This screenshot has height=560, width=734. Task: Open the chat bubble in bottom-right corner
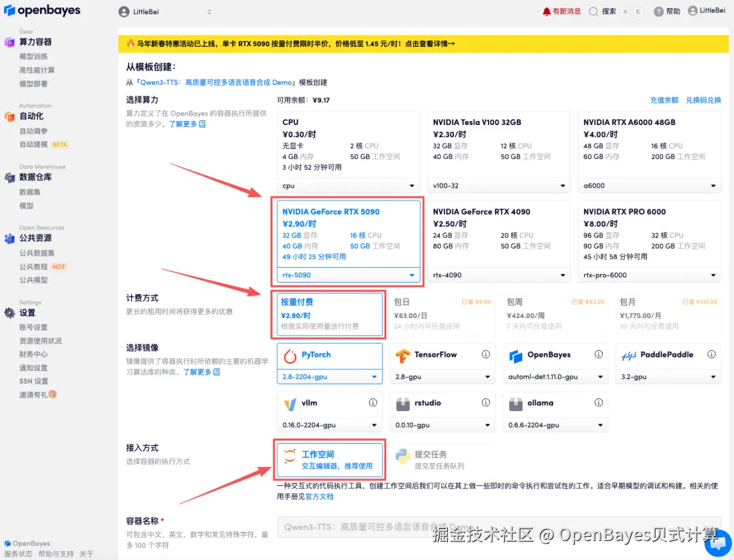pos(718,543)
